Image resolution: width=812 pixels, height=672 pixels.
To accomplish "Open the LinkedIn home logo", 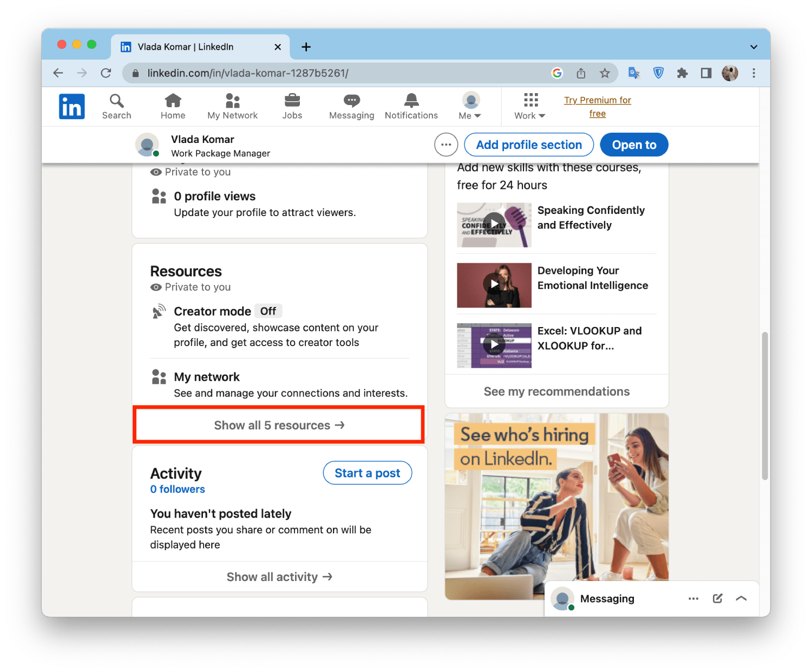I will coord(71,106).
